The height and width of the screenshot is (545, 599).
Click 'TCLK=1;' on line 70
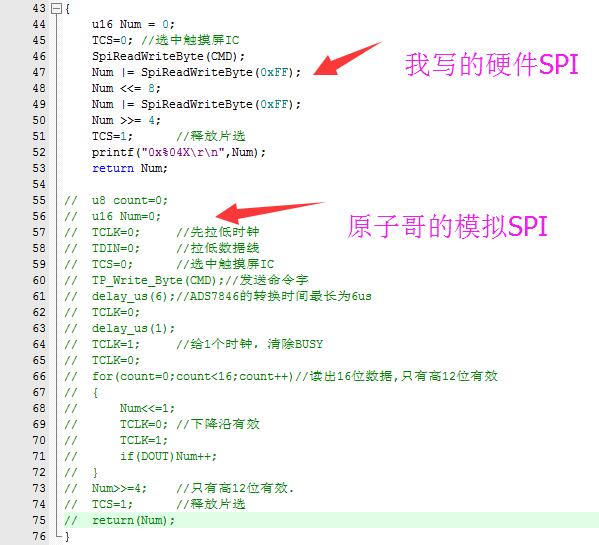144,441
